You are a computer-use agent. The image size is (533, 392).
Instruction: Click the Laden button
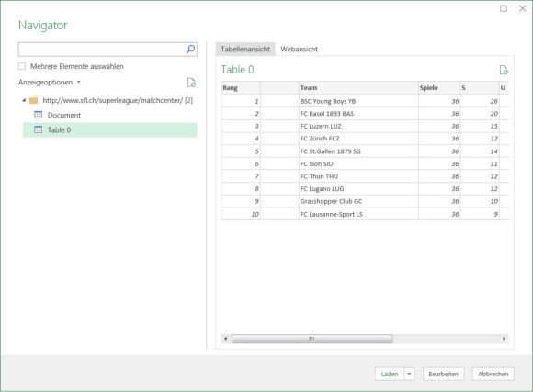pyautogui.click(x=390, y=374)
